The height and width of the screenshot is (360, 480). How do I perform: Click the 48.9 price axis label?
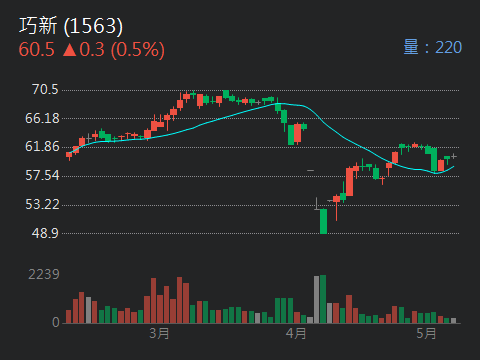(x=45, y=233)
